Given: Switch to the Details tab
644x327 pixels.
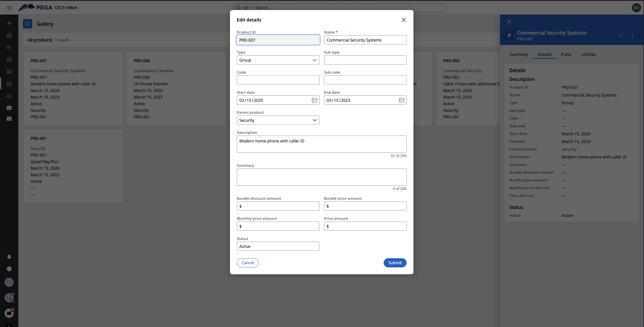Looking at the screenshot, I should 545,54.
